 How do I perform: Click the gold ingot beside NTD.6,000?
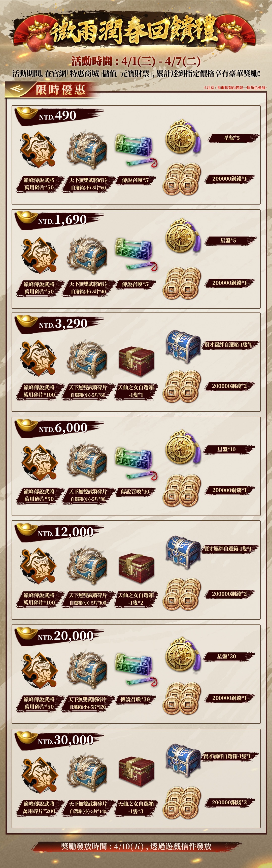tap(27, 425)
